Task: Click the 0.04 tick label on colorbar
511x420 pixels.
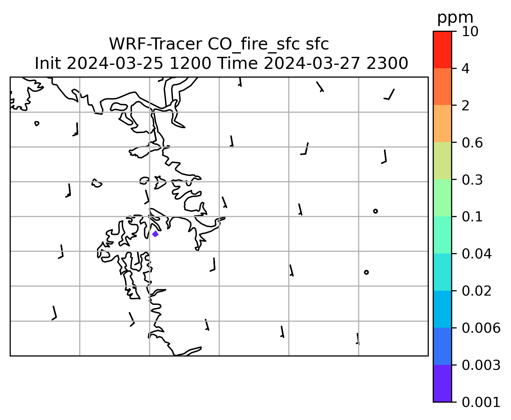Action: pos(477,254)
